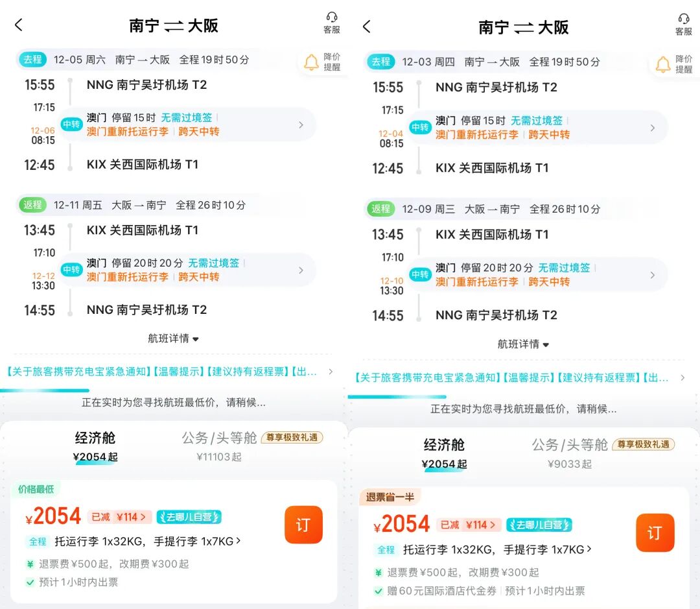Tap 尊享极致礼遇 badge on right screen
Image resolution: width=700 pixels, height=609 pixels.
point(644,444)
